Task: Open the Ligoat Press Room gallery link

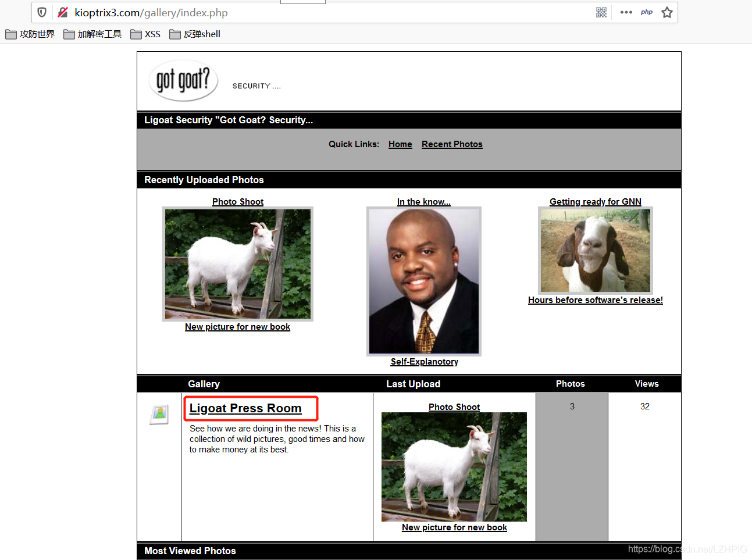Action: (245, 408)
